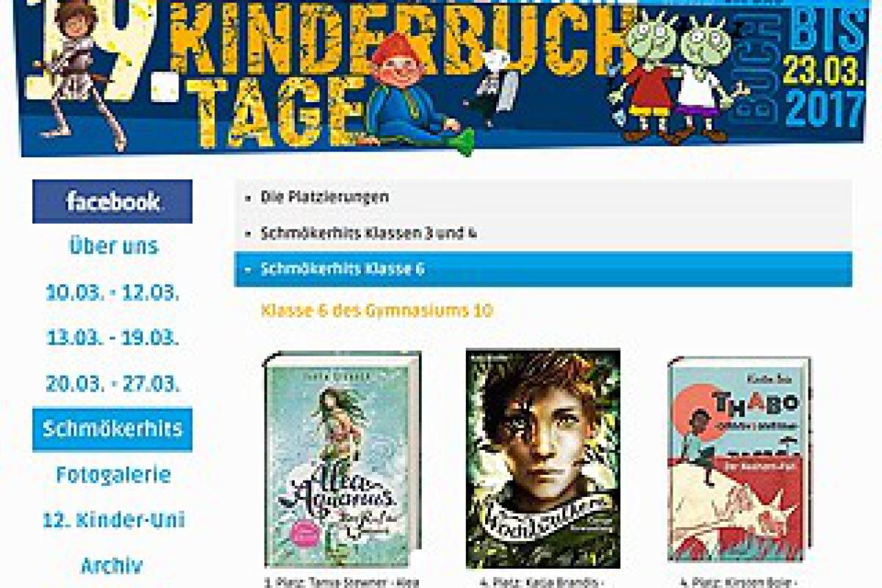Open the facebook button in sidebar

pyautogui.click(x=112, y=201)
